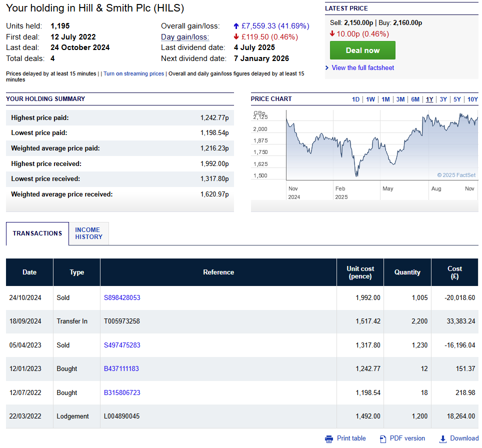
Task: Turn on streaming prices link
Action: (x=133, y=73)
